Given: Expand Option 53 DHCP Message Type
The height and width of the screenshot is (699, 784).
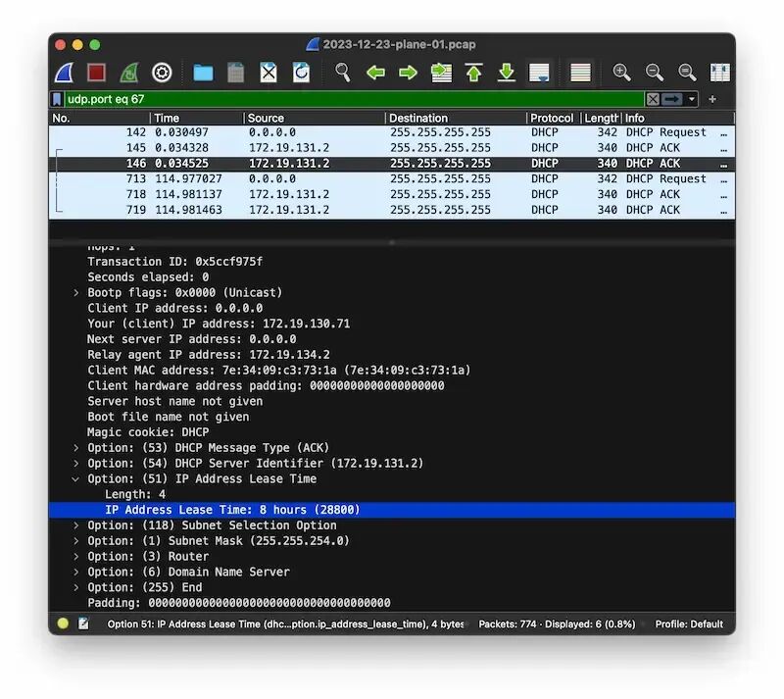Looking at the screenshot, I should (76, 448).
